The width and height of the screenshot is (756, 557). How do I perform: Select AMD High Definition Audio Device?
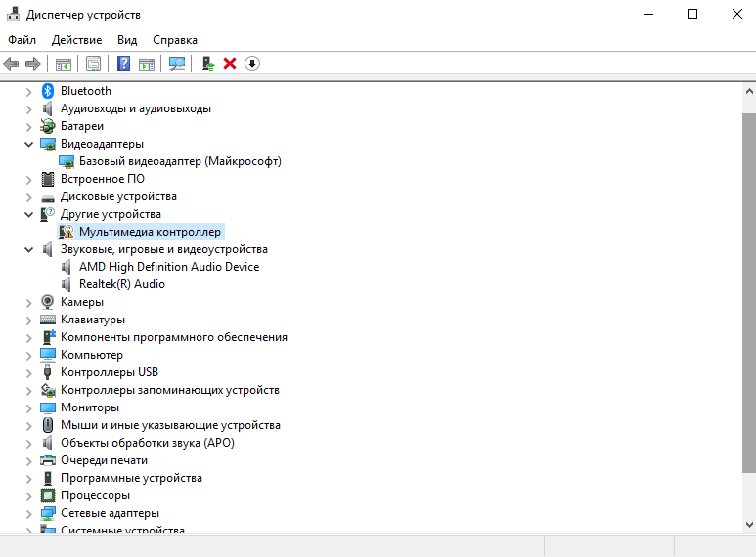(169, 267)
